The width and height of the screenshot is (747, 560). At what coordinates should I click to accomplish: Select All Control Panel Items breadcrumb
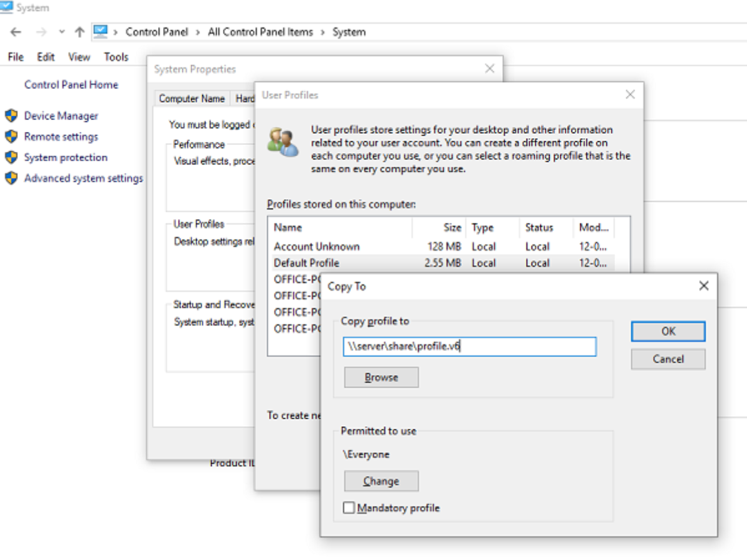[260, 32]
